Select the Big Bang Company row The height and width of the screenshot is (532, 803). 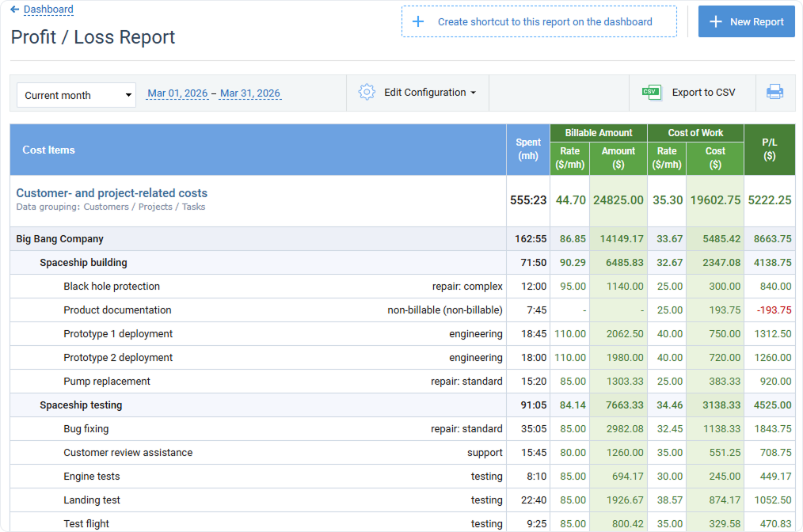60,238
